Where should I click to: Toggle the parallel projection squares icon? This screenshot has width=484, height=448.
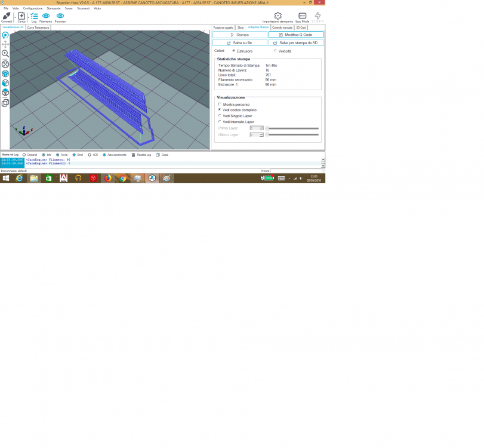tap(5, 103)
